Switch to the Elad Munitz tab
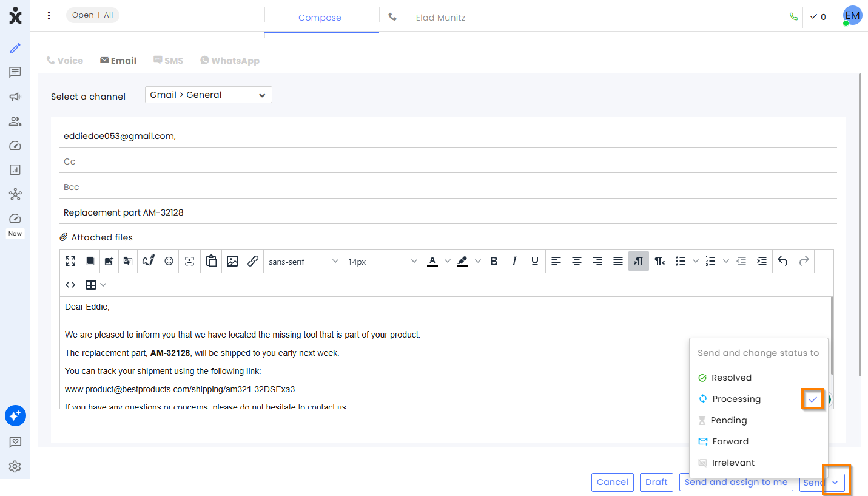The height and width of the screenshot is (496, 868). click(x=440, y=18)
